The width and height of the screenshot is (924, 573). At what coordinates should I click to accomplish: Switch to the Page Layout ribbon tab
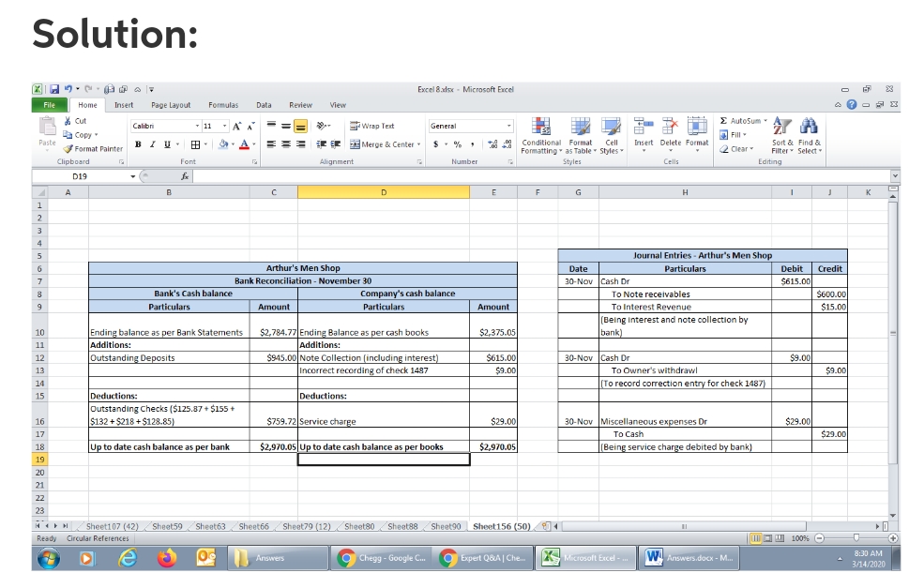coord(171,106)
